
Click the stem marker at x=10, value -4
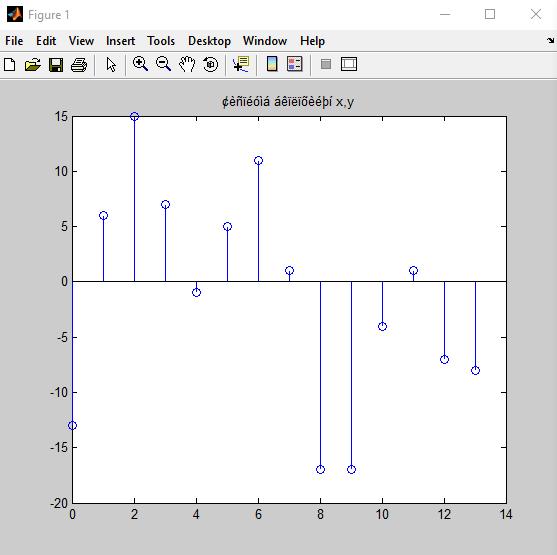coord(382,326)
